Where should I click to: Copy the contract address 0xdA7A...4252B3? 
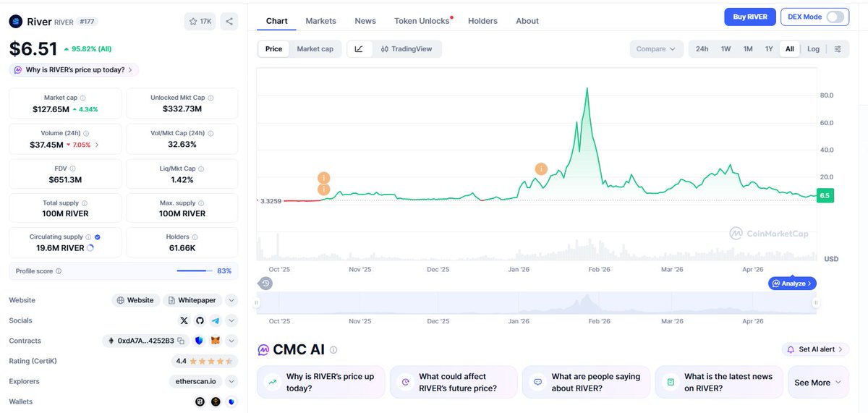pos(181,341)
